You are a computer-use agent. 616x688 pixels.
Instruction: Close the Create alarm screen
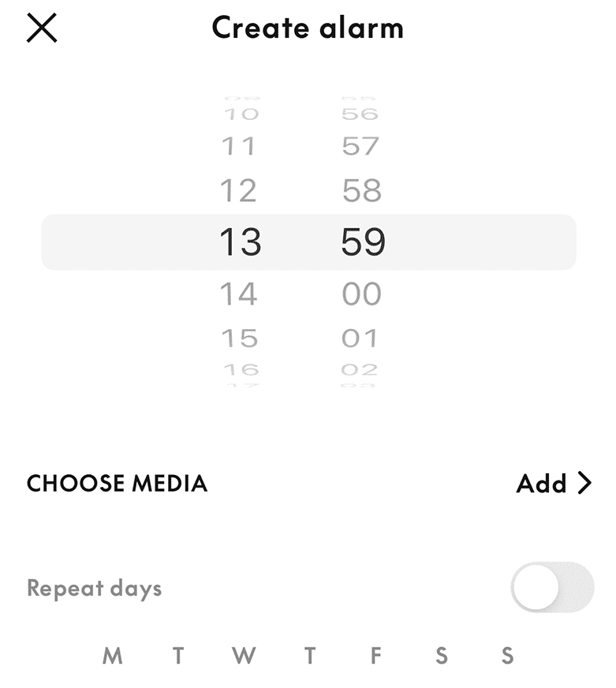click(42, 28)
